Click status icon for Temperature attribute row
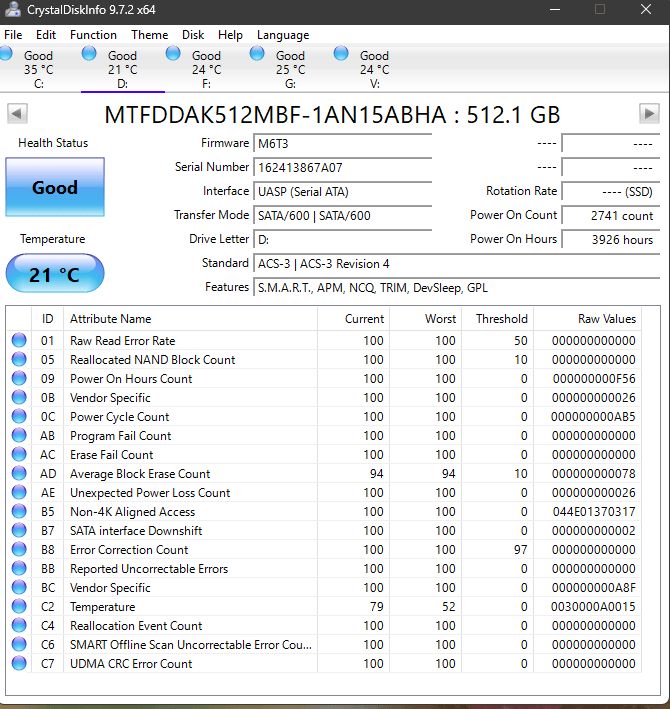Image resolution: width=670 pixels, height=709 pixels. [x=19, y=606]
